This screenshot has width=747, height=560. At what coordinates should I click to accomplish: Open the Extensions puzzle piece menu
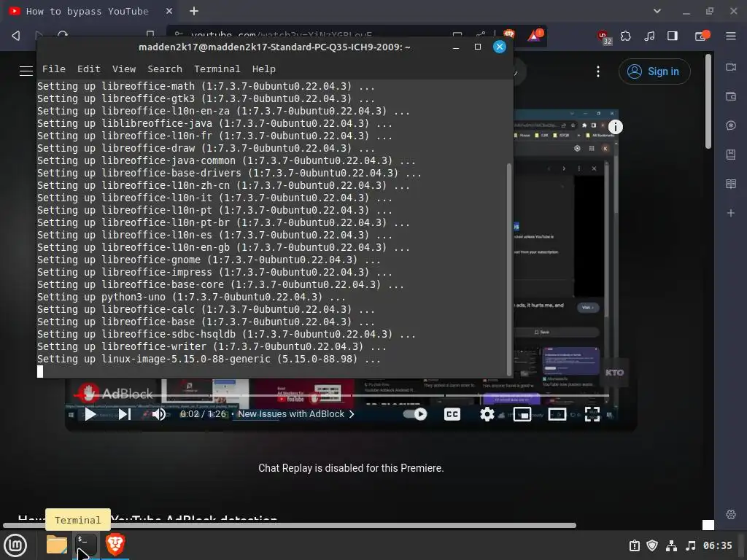coord(625,36)
